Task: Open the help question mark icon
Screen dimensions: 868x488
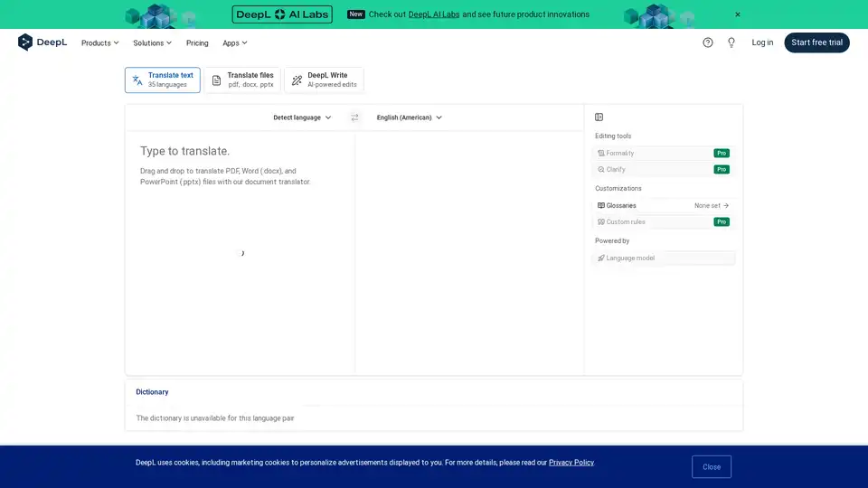Action: click(708, 42)
